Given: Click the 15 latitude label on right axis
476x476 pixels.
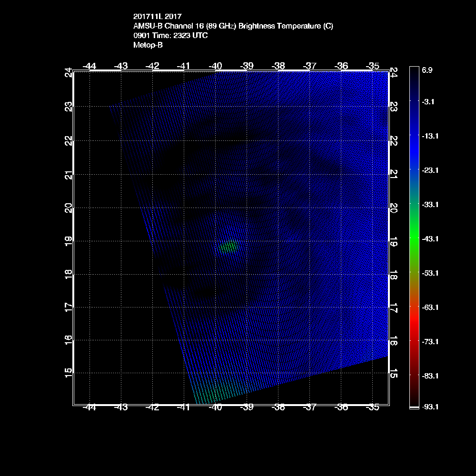Looking at the screenshot, I should click(x=394, y=372).
